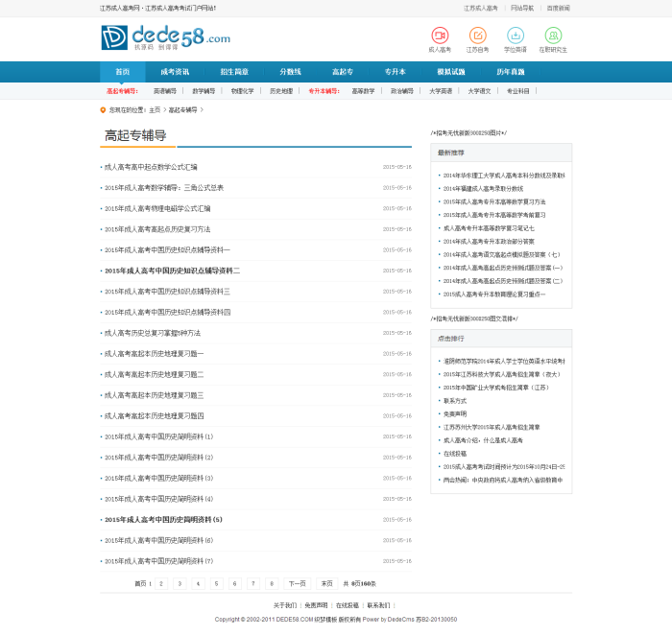Open recommended 2014年福建成人高考录取分数线
Viewport: 672px width, 636px height.
coord(483,188)
